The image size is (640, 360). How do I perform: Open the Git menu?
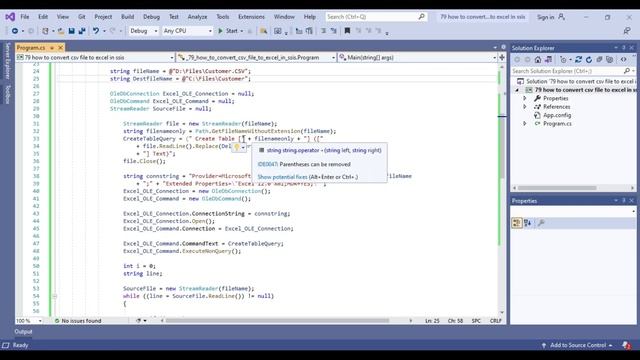click(82, 17)
